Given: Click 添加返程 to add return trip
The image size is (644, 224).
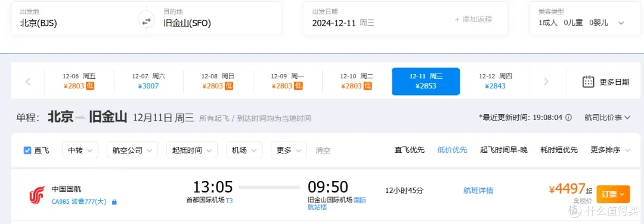Looking at the screenshot, I should [473, 19].
